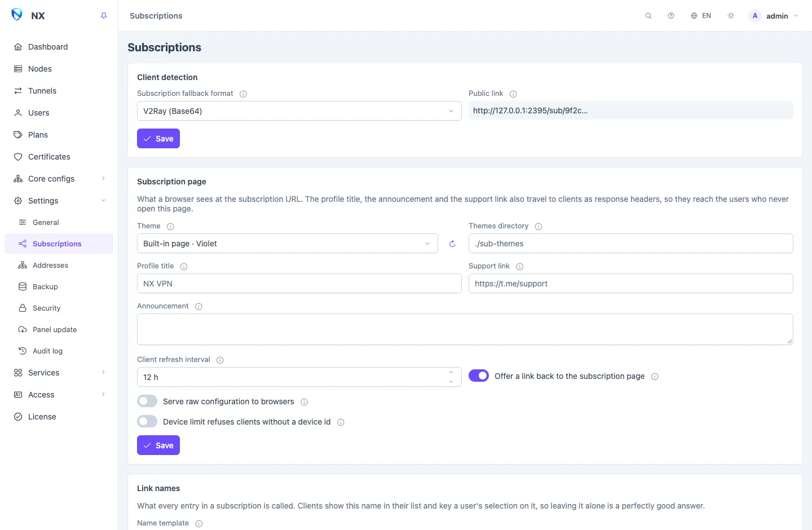Increase the Client refresh interval stepper
812x530 pixels.
click(451, 372)
